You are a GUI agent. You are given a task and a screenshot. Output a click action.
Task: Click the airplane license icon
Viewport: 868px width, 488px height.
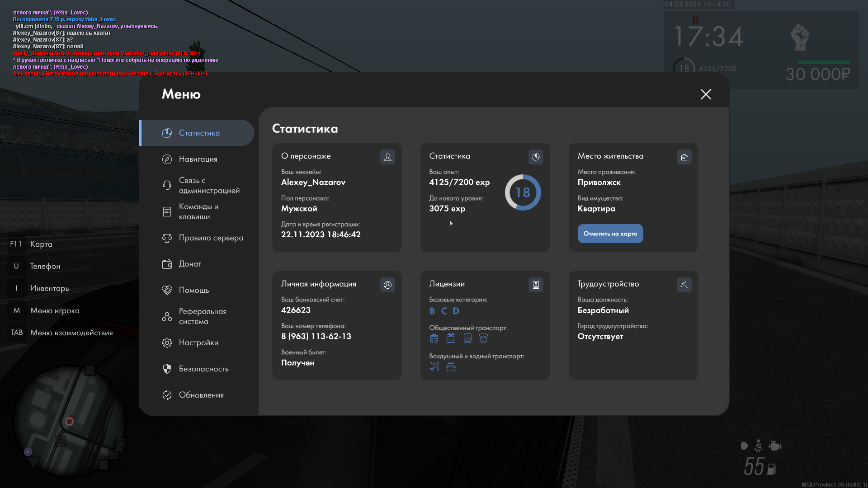434,366
